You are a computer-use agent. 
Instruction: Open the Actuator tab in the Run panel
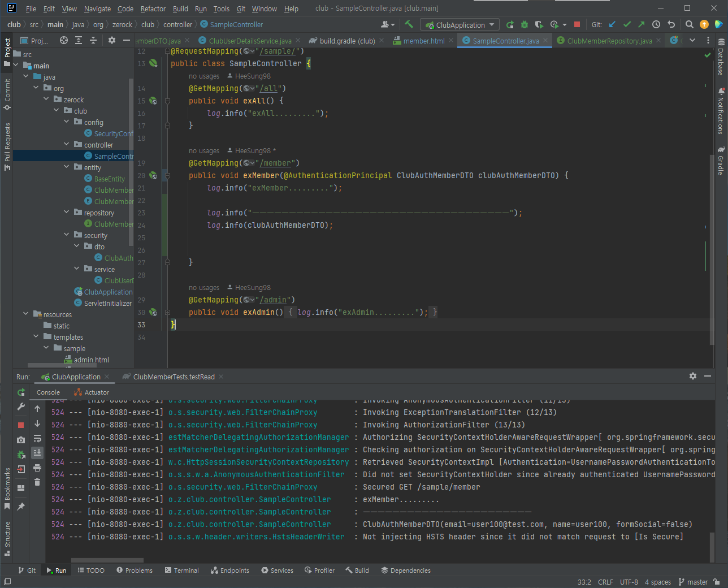click(92, 392)
